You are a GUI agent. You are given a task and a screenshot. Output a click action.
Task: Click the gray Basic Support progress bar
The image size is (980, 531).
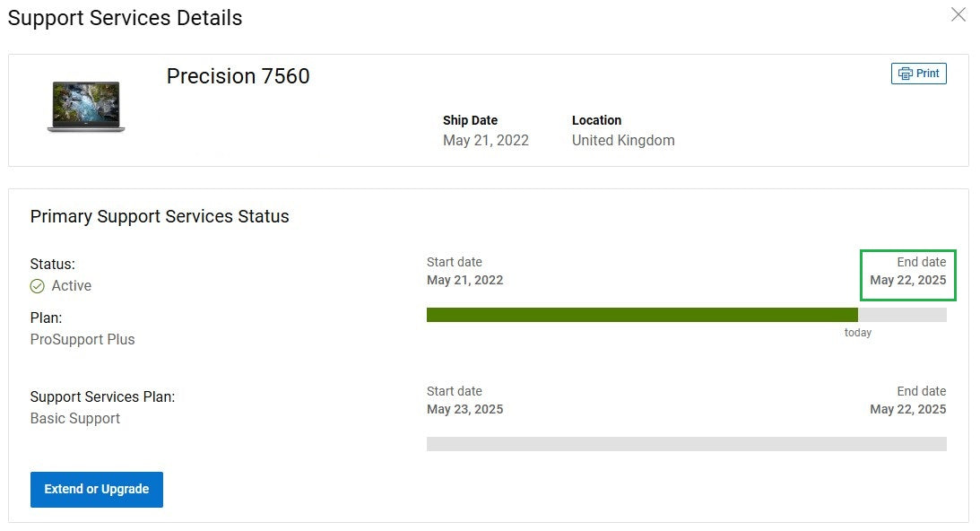pos(686,444)
